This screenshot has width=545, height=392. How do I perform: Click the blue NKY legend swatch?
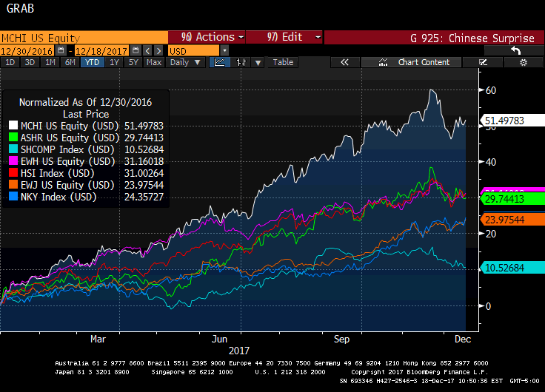coord(13,196)
